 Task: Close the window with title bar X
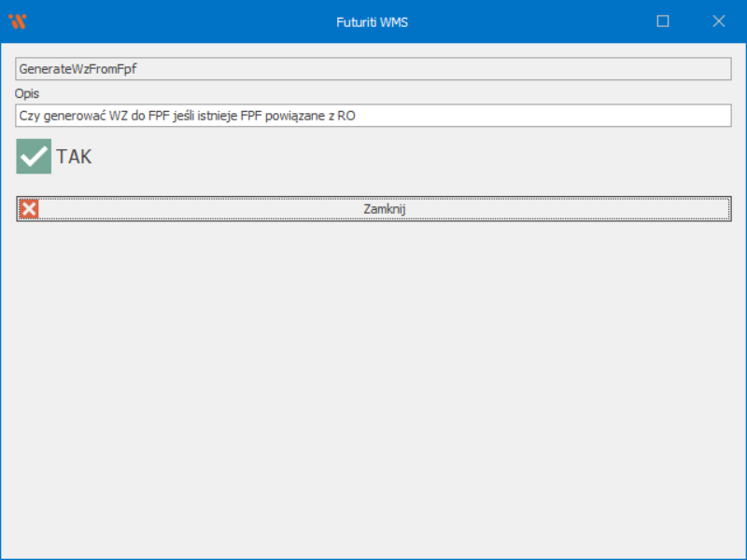[718, 21]
